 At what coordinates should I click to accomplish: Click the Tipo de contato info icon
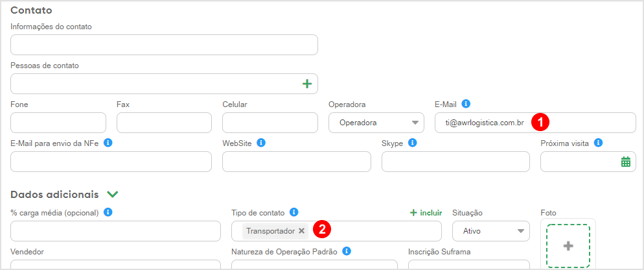(293, 212)
